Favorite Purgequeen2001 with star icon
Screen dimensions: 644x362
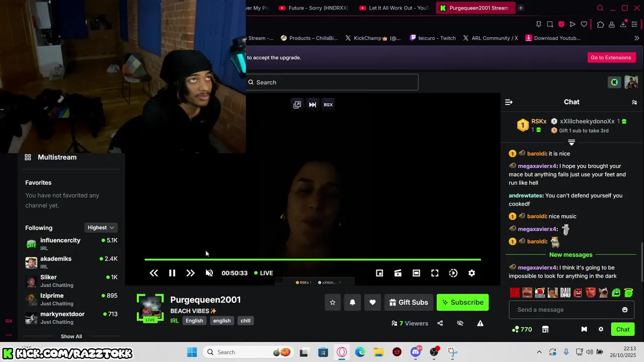coord(333,302)
